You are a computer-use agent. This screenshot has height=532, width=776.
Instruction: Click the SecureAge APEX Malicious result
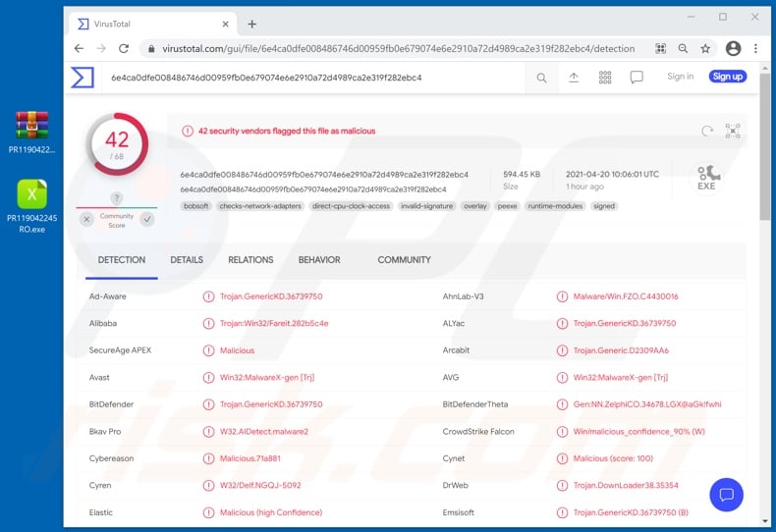click(x=237, y=350)
